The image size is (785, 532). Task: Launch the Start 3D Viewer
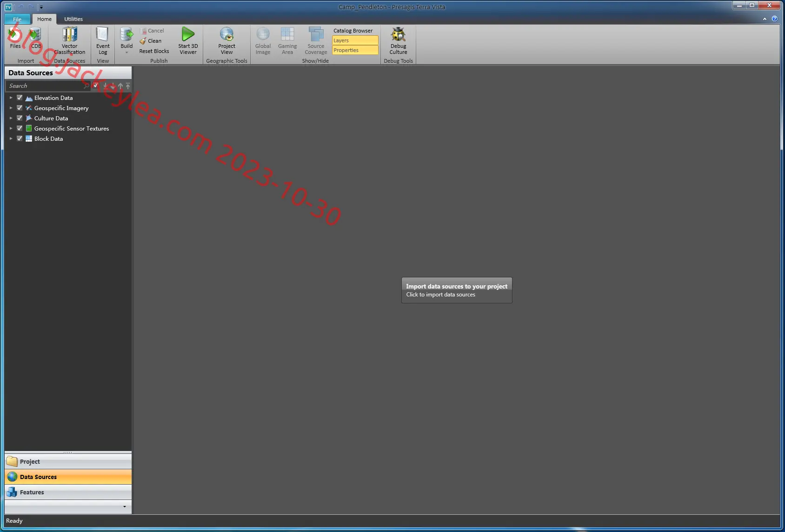click(188, 41)
